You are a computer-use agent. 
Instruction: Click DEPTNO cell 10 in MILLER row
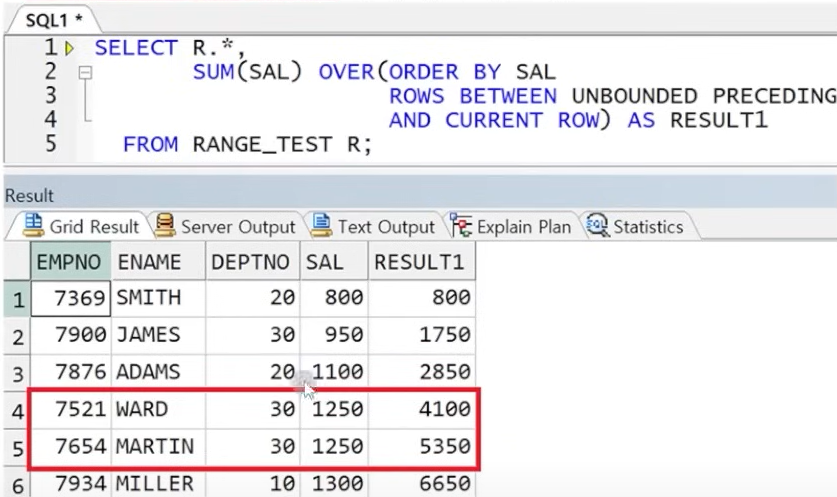(x=253, y=483)
